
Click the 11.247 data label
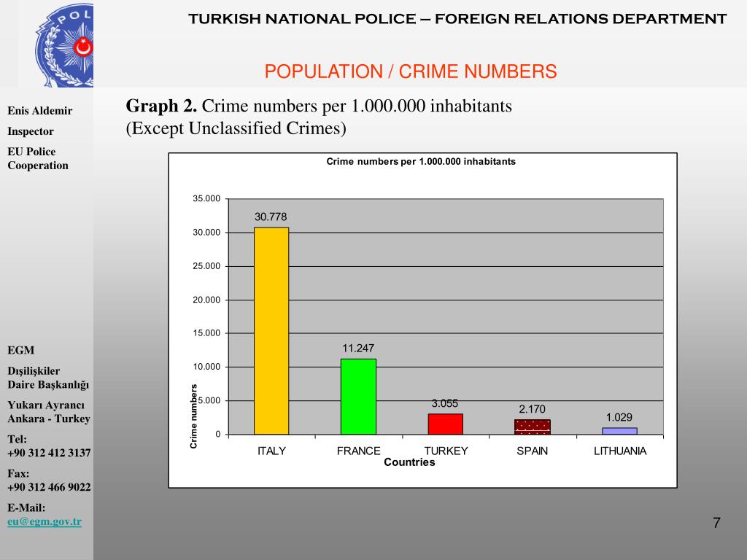pyautogui.click(x=358, y=348)
